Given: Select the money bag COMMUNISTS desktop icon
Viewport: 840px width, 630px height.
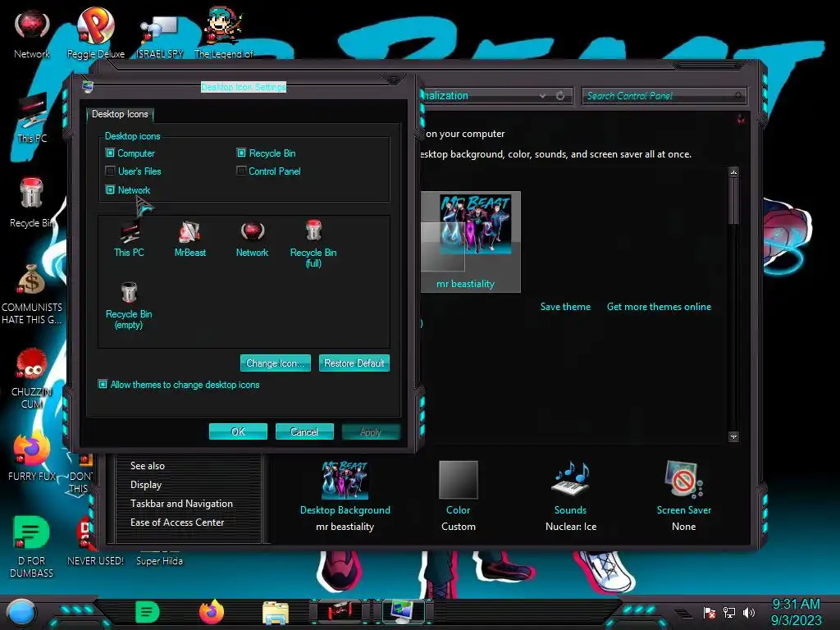Looking at the screenshot, I should (32, 294).
